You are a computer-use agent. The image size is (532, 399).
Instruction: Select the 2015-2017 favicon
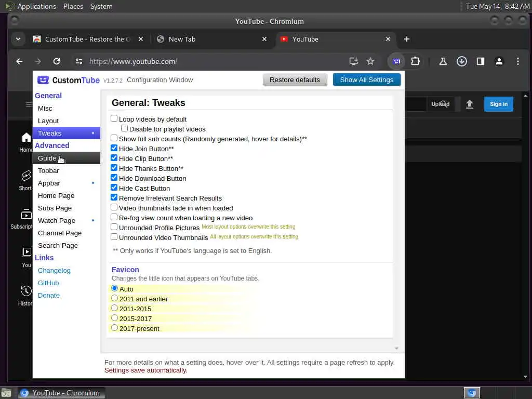(x=115, y=318)
